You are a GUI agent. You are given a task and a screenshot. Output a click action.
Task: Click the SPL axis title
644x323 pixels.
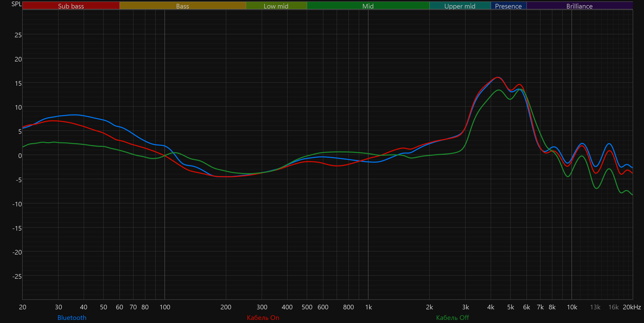[16, 4]
